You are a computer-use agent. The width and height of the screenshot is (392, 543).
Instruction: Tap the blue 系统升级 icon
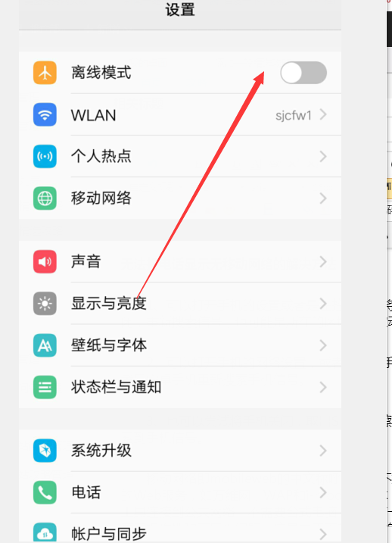point(45,451)
